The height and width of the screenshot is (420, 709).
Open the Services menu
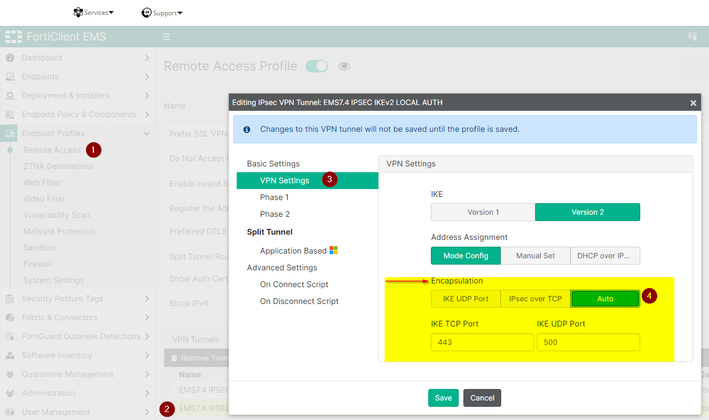93,13
